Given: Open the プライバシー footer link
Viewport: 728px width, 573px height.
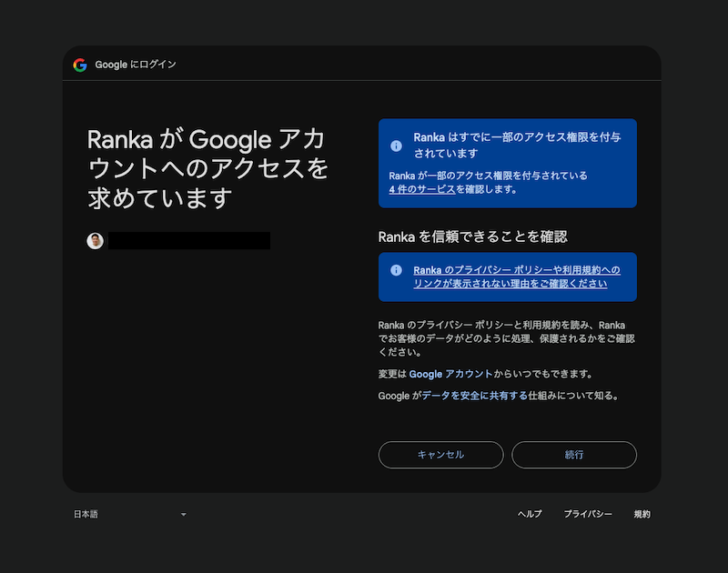Looking at the screenshot, I should pyautogui.click(x=589, y=514).
